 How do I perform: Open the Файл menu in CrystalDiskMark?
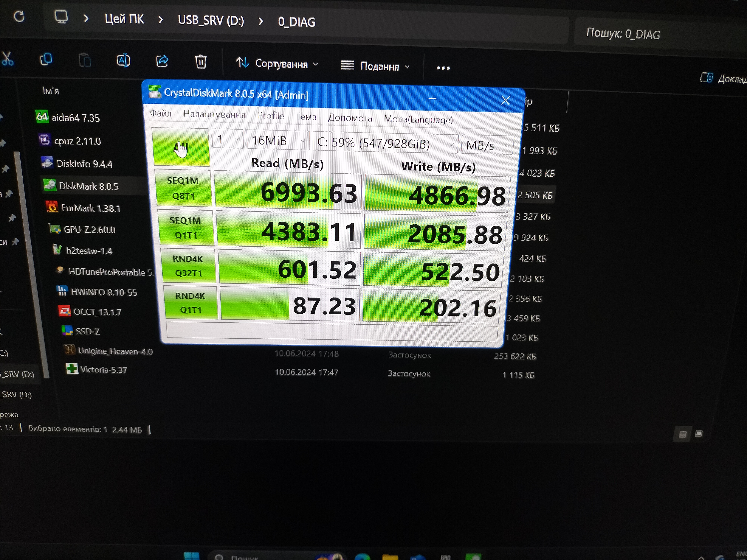(x=161, y=113)
